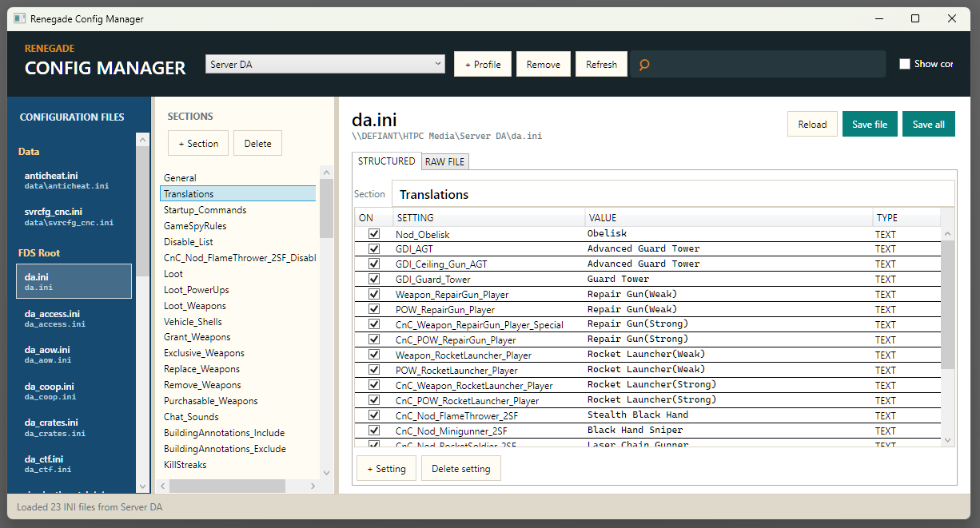
Task: Click the settings table scroll-up arrow
Action: [948, 234]
